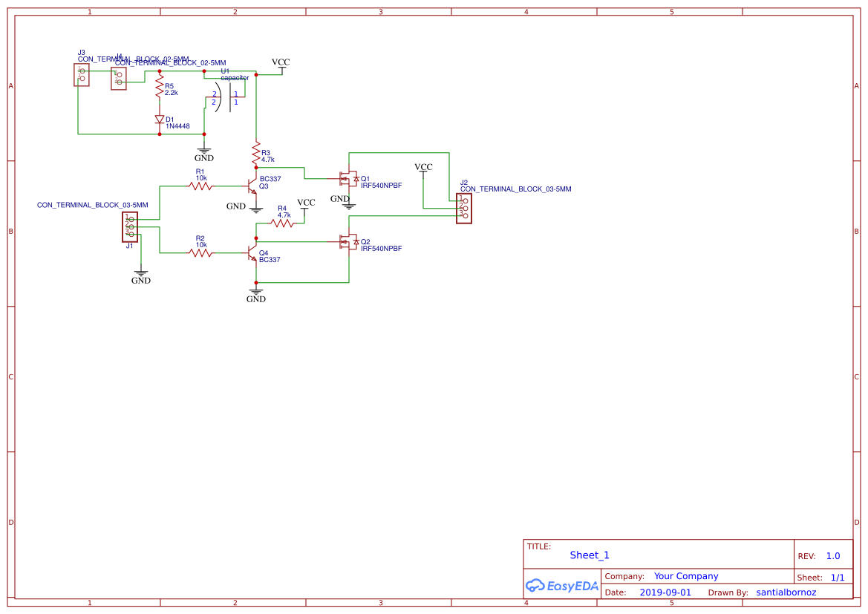The height and width of the screenshot is (614, 868).
Task: Select the D1 1N4448 diode symbol
Action: pos(160,120)
